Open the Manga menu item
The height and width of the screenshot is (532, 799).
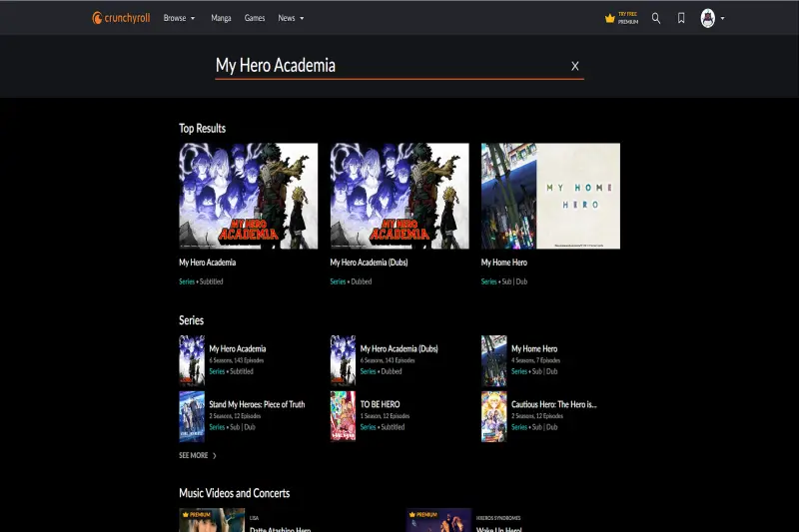221,18
